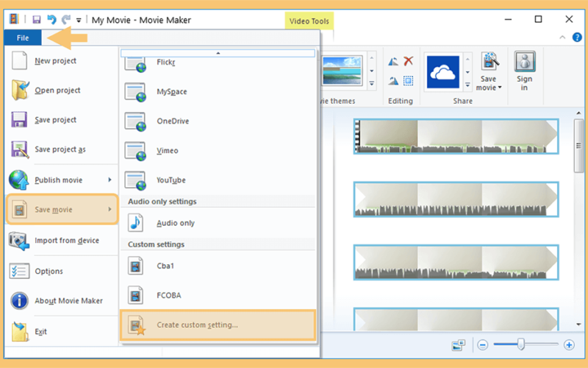Select the FCOBA custom setting
588x368 pixels.
coord(218,296)
